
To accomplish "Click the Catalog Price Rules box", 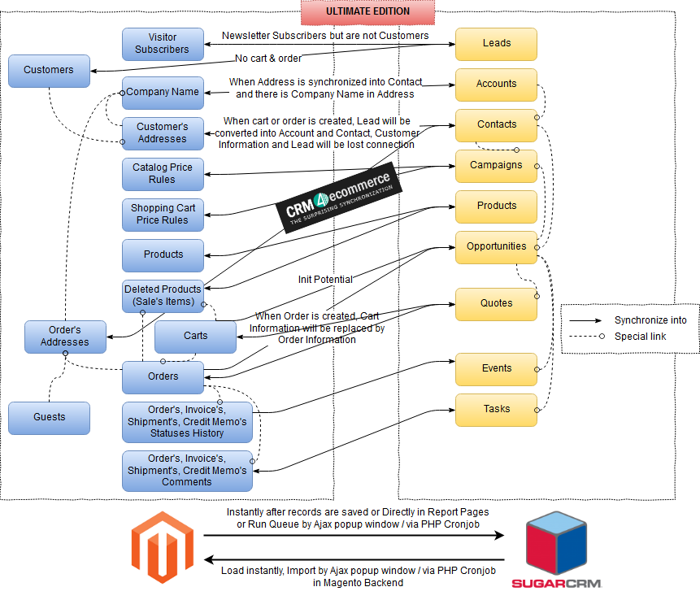I will click(163, 174).
